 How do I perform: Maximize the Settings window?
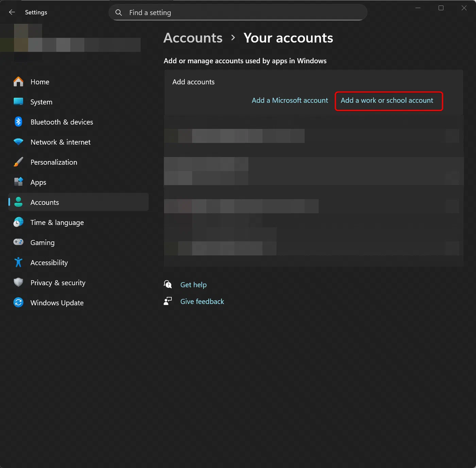(441, 8)
